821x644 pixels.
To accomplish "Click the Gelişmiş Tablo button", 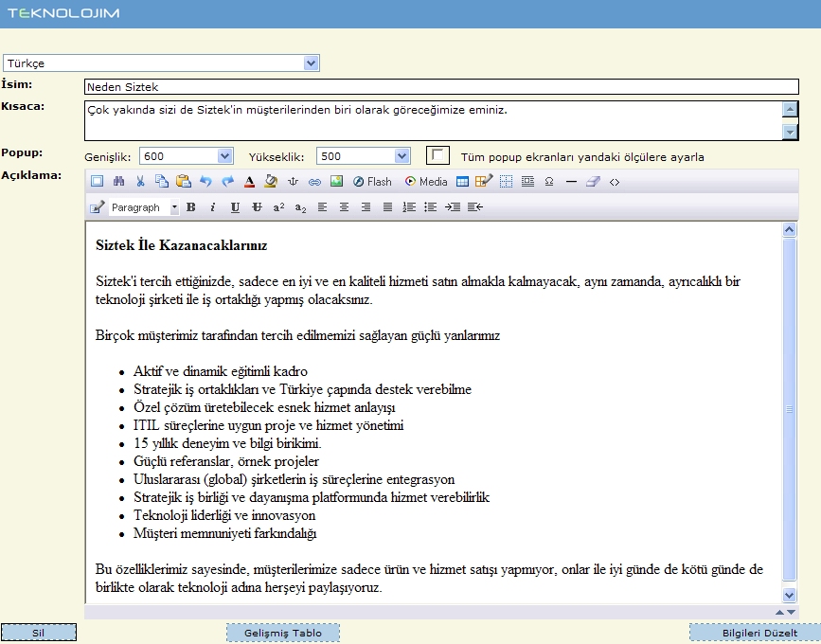I will [x=283, y=633].
